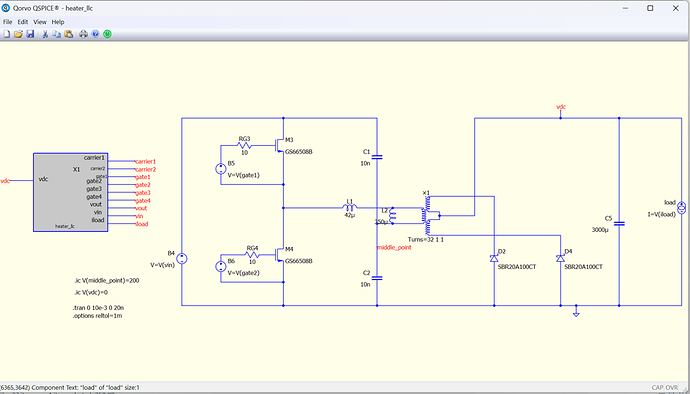The width and height of the screenshot is (690, 394).
Task: Click the Copy toolbar icon
Action: [57, 34]
